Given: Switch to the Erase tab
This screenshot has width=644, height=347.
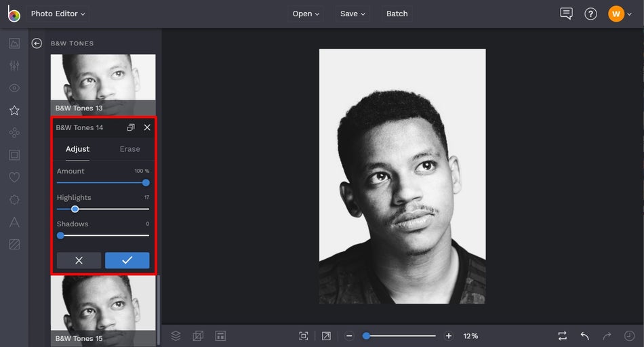Looking at the screenshot, I should (x=129, y=149).
